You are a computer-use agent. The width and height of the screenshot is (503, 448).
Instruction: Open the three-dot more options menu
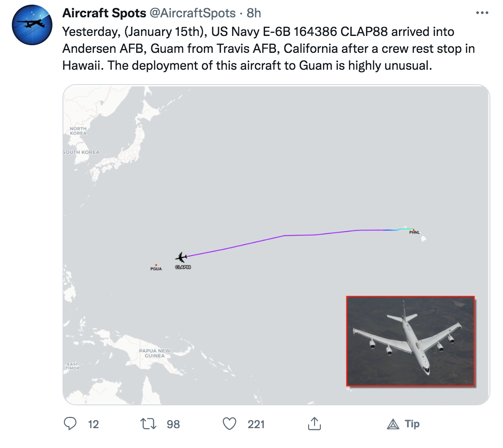point(482,13)
